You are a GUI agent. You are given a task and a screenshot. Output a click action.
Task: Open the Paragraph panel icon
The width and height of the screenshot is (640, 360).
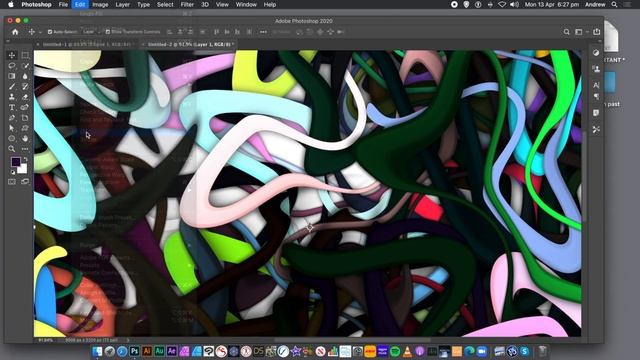(x=596, y=96)
